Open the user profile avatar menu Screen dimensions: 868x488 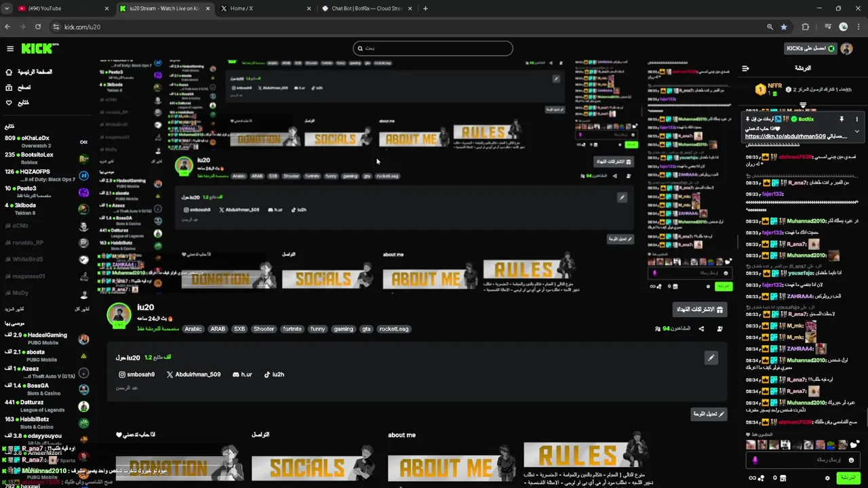coord(846,48)
